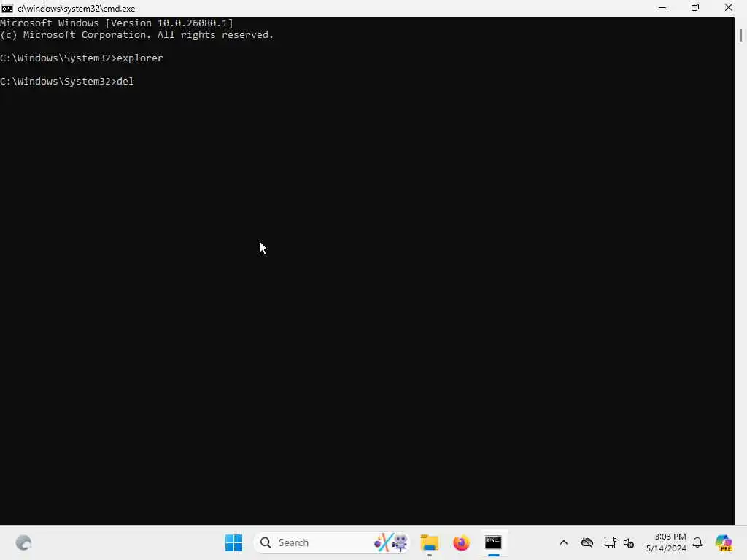Screen dimensions: 747x560
Task: Click the Microsoft Corporation copyright line
Action: point(136,35)
